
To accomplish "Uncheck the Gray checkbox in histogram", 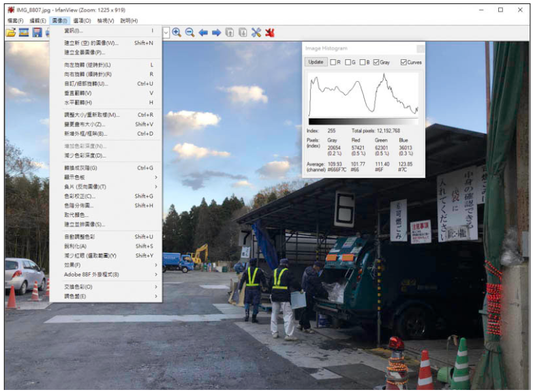I will [377, 62].
